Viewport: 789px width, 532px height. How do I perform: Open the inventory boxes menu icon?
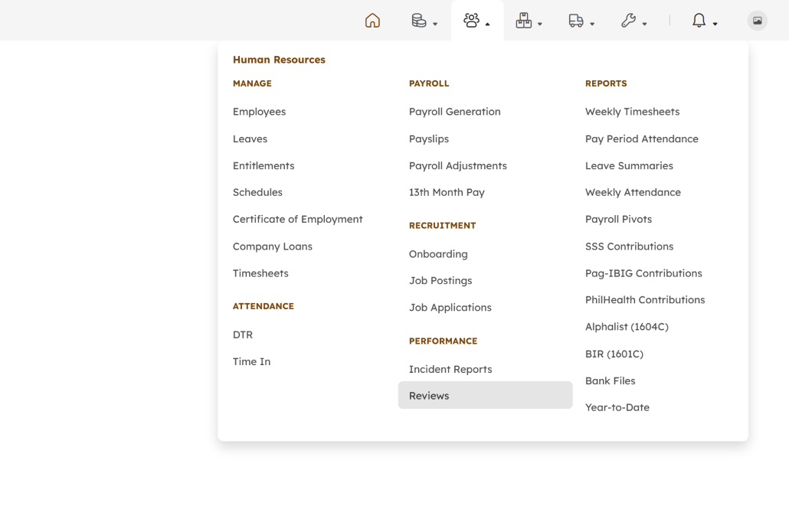click(x=524, y=21)
